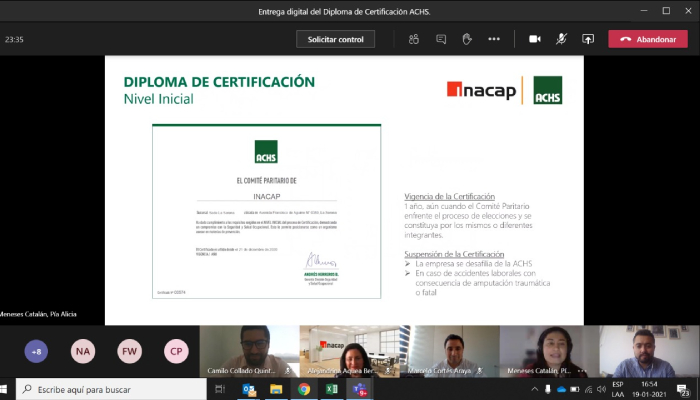700x400 pixels.
Task: Raise your hand in the meeting
Action: pos(466,39)
